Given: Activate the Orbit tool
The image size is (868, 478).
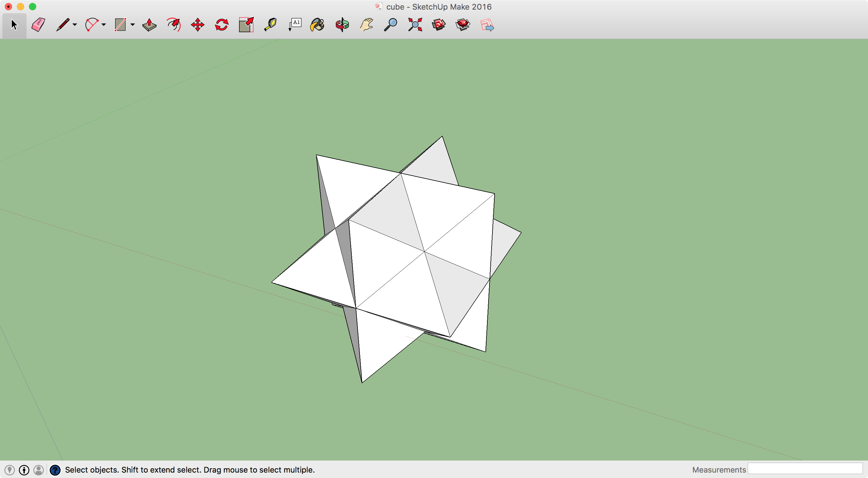Looking at the screenshot, I should tap(342, 25).
